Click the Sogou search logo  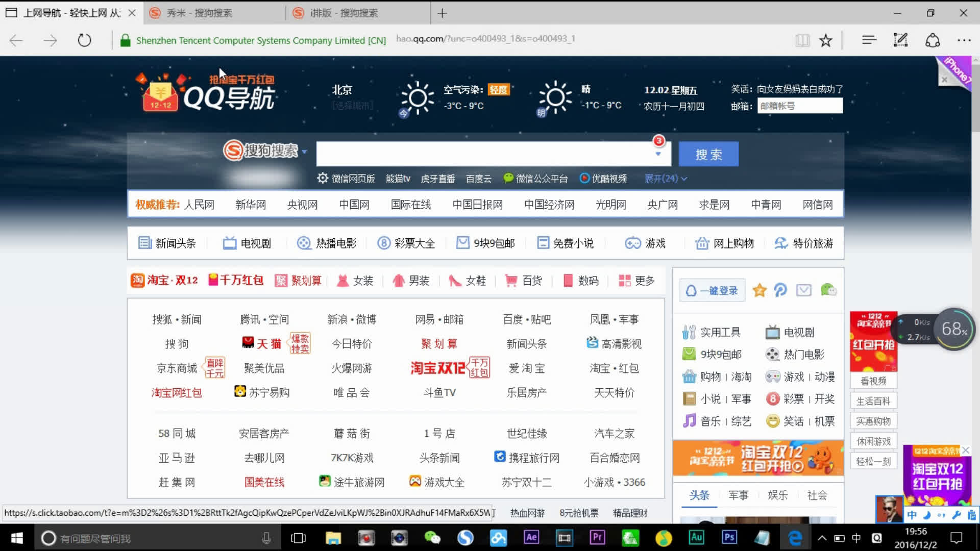(260, 151)
